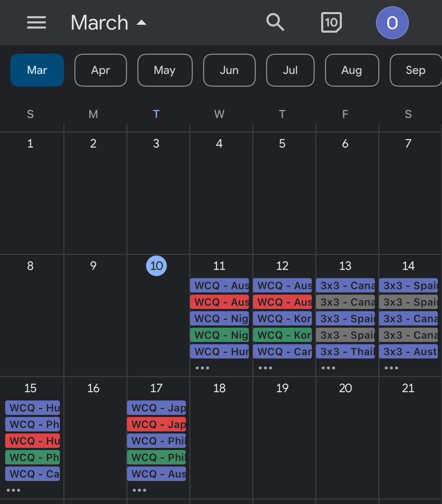Open the hamburger navigation menu
Viewport: 442px width, 504px height.
tap(37, 22)
